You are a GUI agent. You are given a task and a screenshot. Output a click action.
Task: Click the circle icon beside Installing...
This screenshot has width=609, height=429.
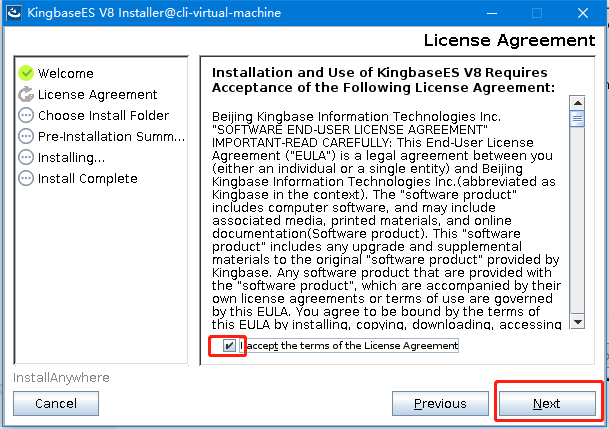click(x=26, y=157)
